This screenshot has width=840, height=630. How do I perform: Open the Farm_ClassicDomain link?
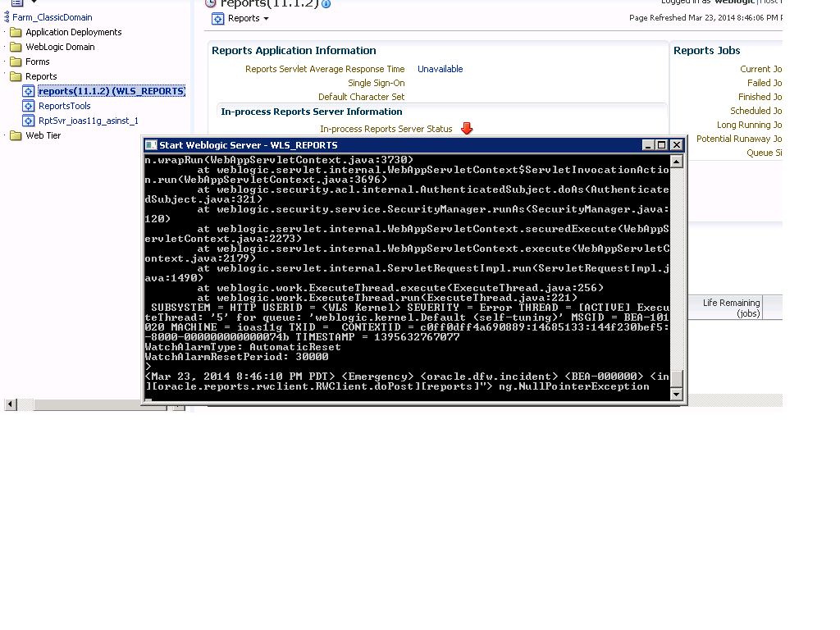point(52,17)
